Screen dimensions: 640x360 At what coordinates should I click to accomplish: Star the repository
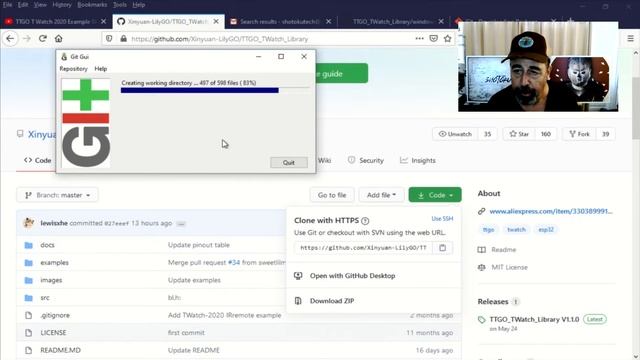pyautogui.click(x=519, y=134)
